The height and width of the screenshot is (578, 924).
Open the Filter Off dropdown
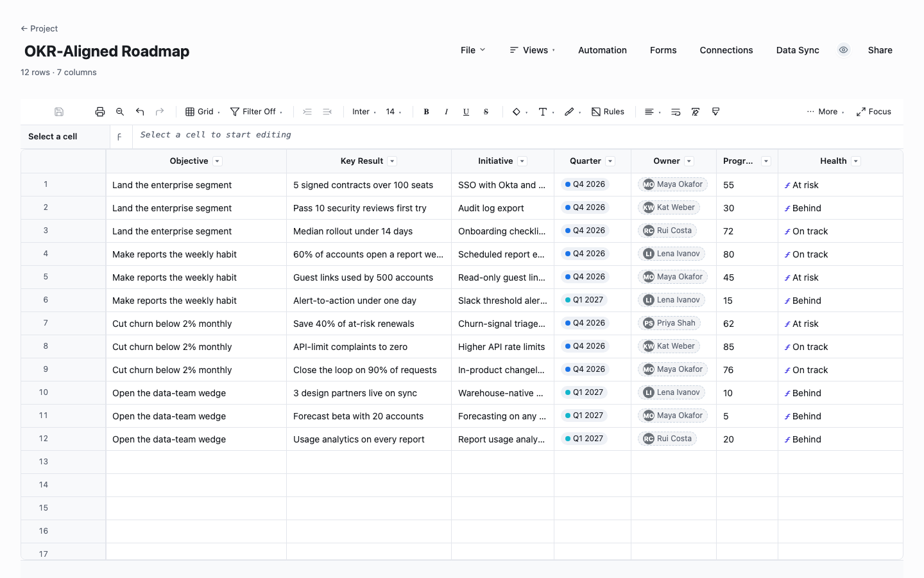257,112
